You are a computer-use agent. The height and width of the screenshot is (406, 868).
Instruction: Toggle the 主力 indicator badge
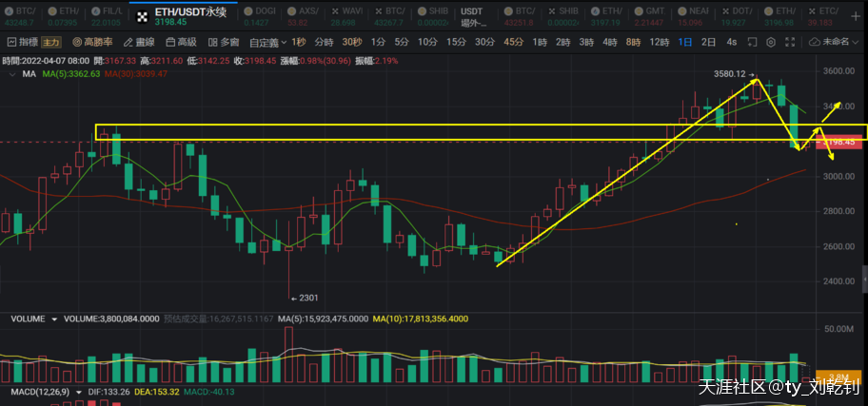pos(51,42)
